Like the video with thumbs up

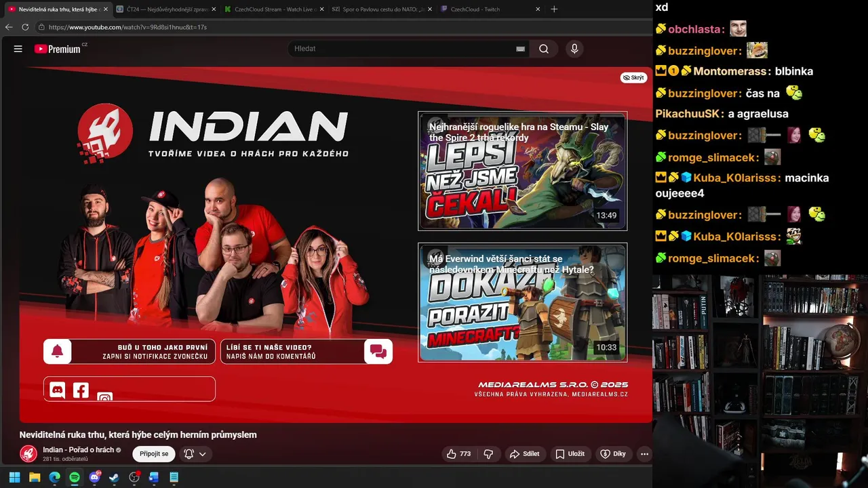point(459,454)
